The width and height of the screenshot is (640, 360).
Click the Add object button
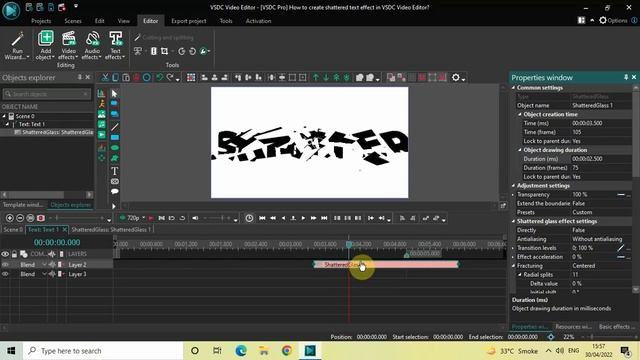click(x=45, y=46)
